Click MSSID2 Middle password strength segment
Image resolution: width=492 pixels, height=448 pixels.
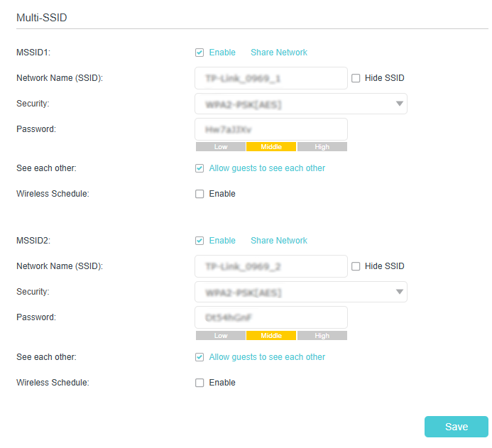click(271, 336)
